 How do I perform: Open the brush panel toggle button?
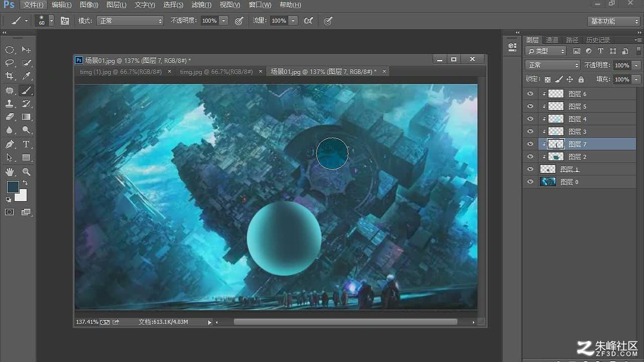65,21
